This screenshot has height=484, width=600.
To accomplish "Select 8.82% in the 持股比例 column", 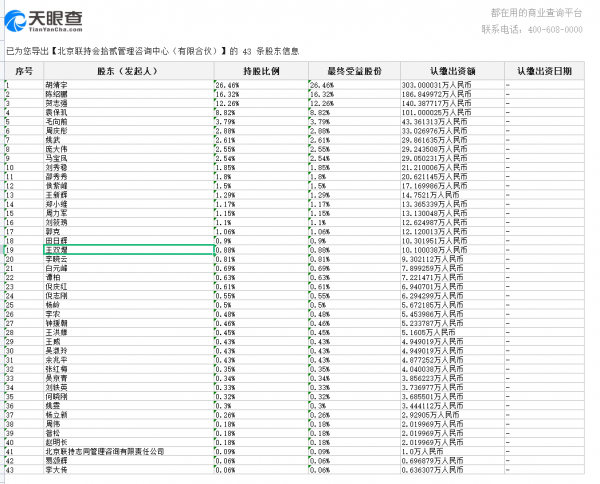I will pyautogui.click(x=261, y=112).
